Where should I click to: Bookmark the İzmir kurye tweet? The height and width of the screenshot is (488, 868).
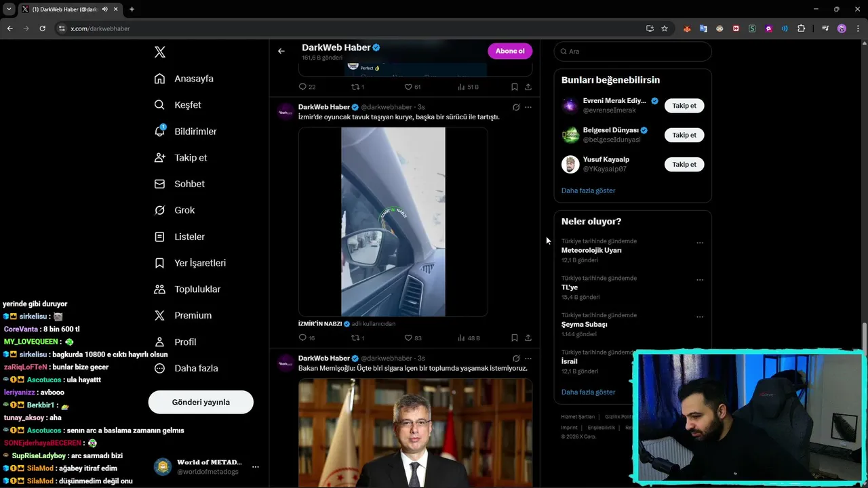pyautogui.click(x=515, y=338)
